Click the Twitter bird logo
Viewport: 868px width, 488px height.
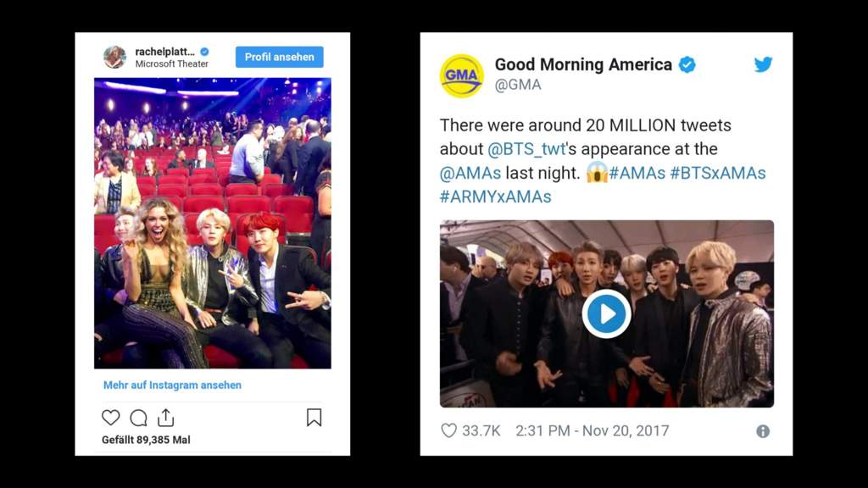763,64
